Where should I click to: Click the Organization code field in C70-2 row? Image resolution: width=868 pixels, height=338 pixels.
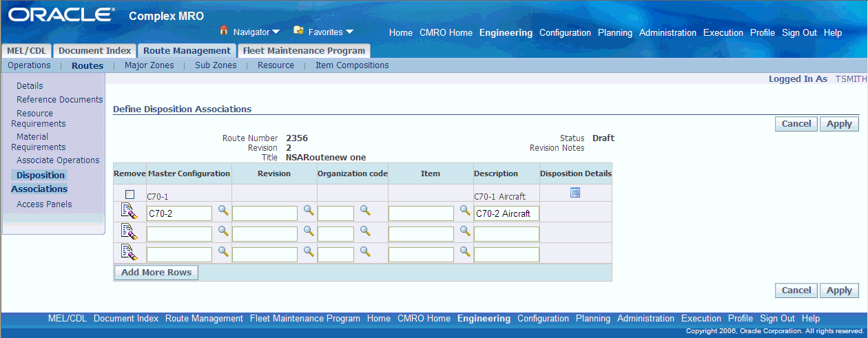click(x=335, y=213)
